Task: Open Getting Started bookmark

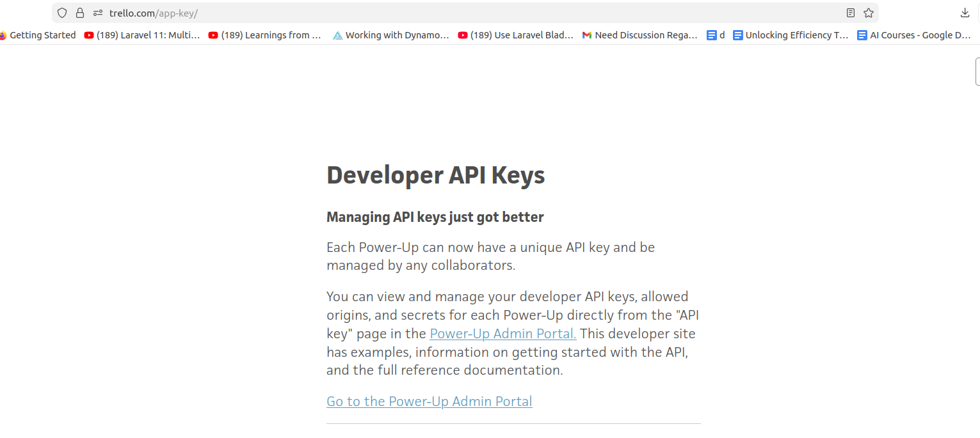Action: pos(38,35)
